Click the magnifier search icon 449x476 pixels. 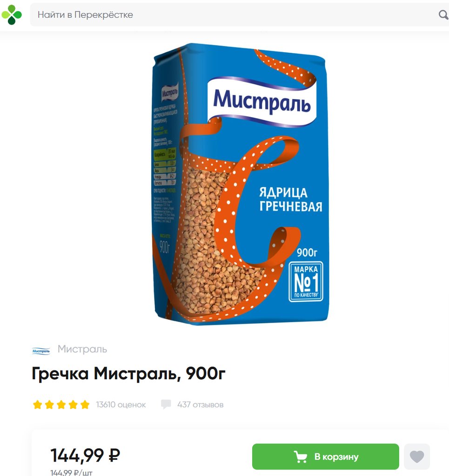point(443,14)
